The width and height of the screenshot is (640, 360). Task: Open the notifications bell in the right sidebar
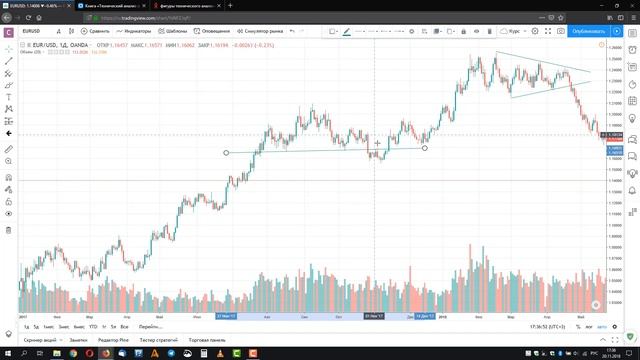pos(632,190)
